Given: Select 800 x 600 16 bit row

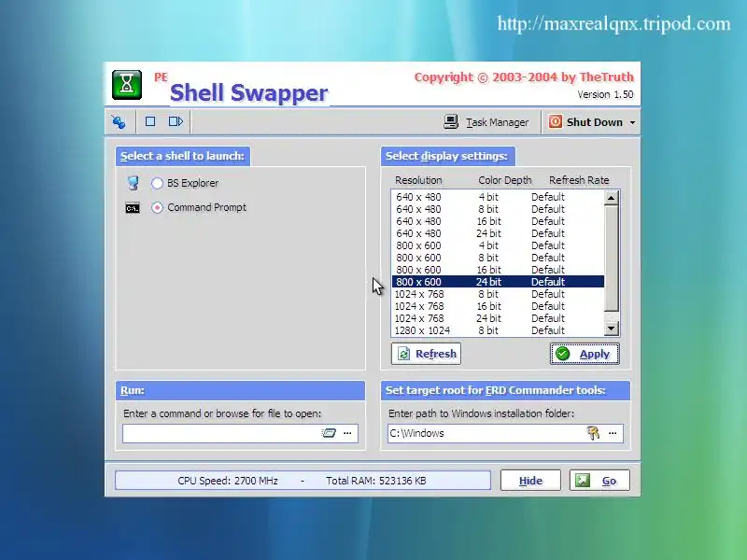Looking at the screenshot, I should click(x=498, y=270).
